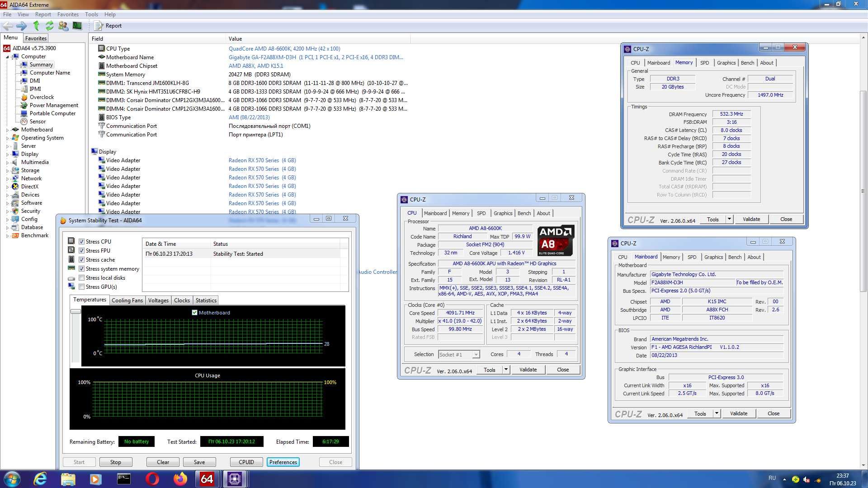Collapse the Computer tree node
This screenshot has height=488, width=868.
pyautogui.click(x=7, y=57)
